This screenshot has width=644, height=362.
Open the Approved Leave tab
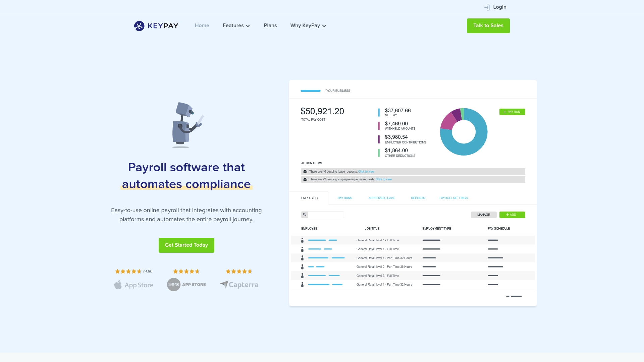click(x=382, y=198)
